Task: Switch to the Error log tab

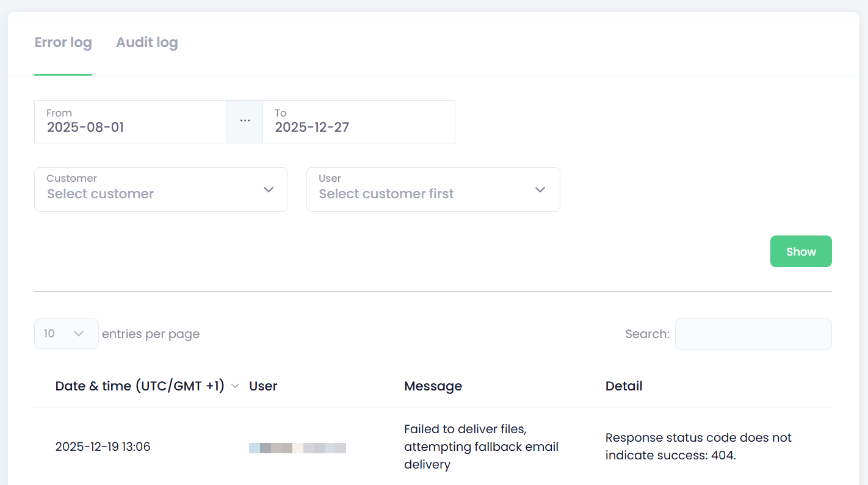Action: [63, 43]
